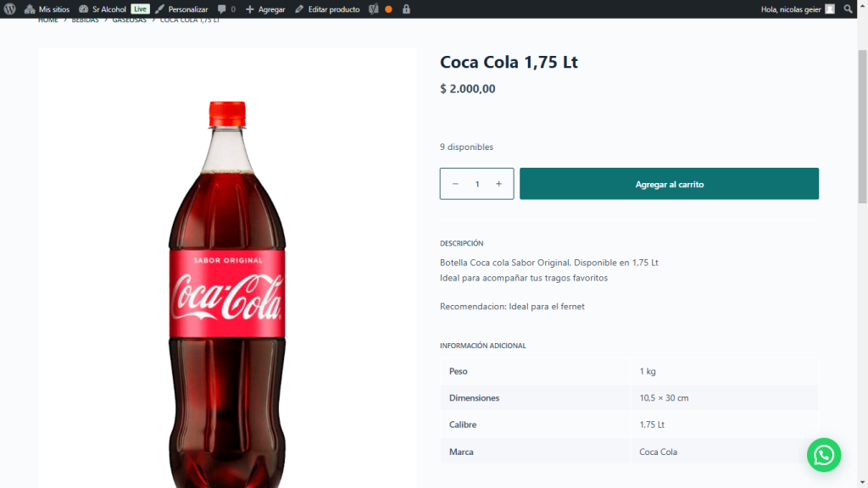Image resolution: width=868 pixels, height=488 pixels.
Task: Click the Yoast SEO icon
Action: tap(373, 9)
